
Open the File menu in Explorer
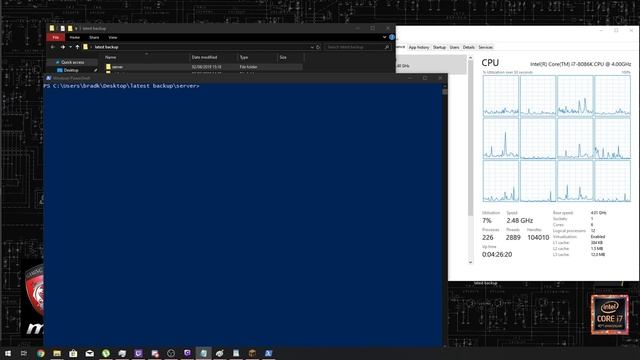point(56,38)
